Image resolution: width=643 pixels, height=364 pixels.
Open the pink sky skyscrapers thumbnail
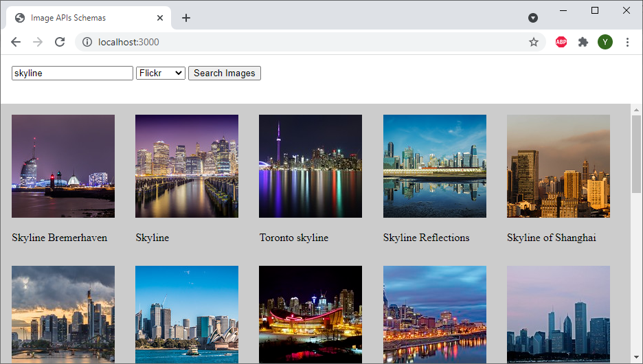(558, 315)
